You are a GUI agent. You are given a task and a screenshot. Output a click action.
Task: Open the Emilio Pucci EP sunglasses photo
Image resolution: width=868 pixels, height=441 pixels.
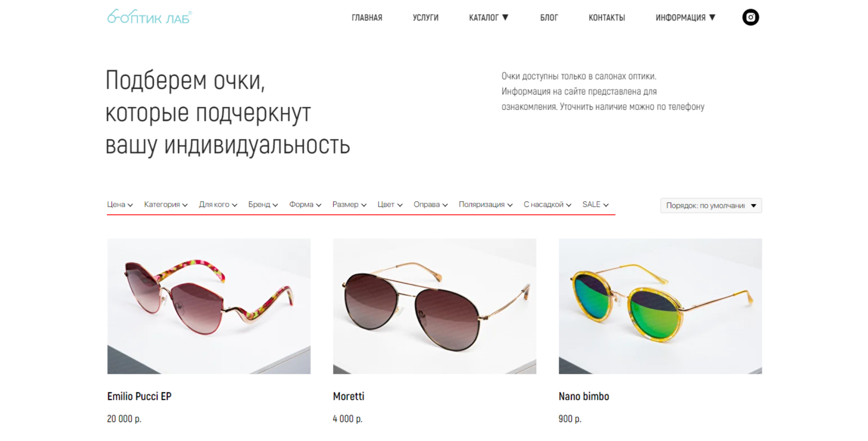209,306
